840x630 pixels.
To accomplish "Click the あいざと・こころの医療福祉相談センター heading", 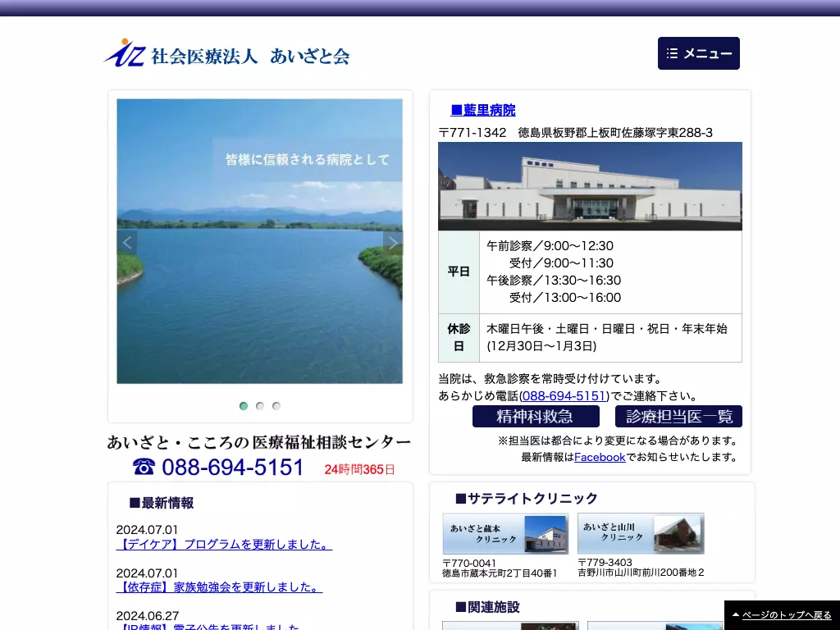I will point(259,442).
